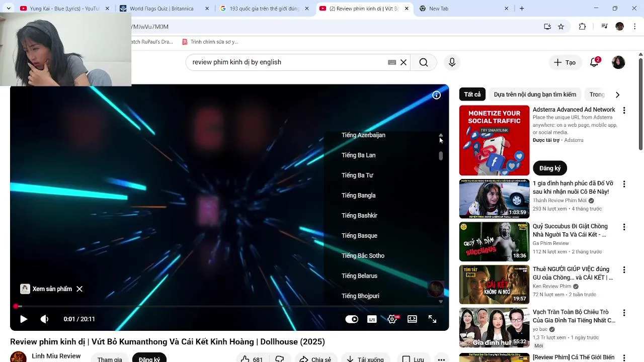Open the video info card icon
The image size is (644, 362).
(436, 95)
